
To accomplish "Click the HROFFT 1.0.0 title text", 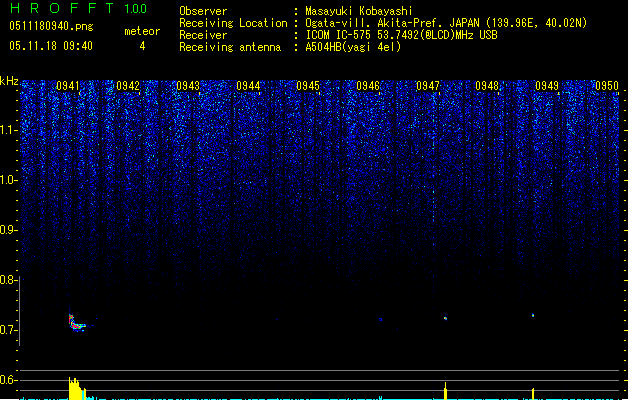I will (79, 8).
